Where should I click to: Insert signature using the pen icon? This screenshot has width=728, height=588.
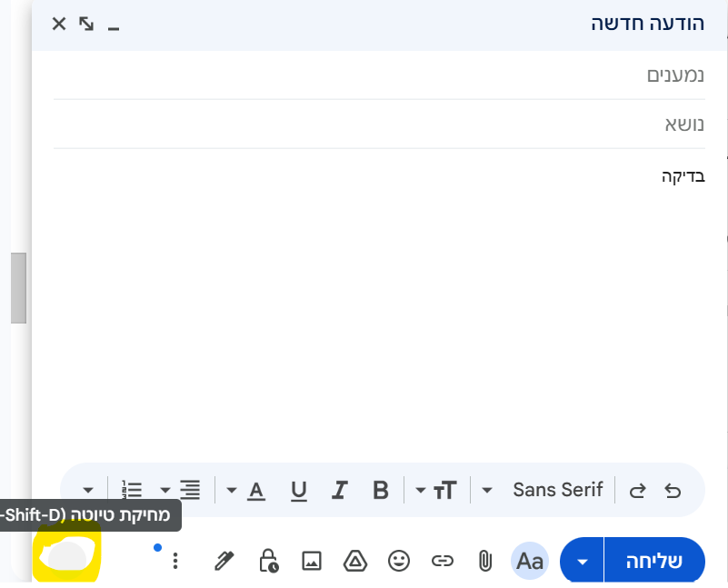pyautogui.click(x=224, y=561)
